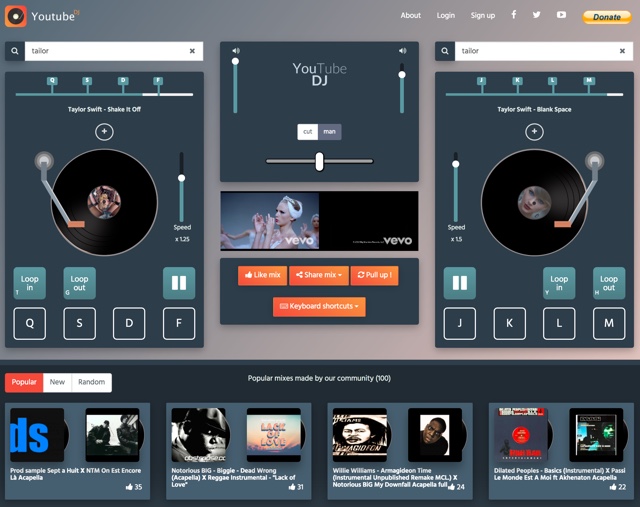The width and height of the screenshot is (640, 507).
Task: Open the YouTube channel icon in header
Action: pos(561,15)
